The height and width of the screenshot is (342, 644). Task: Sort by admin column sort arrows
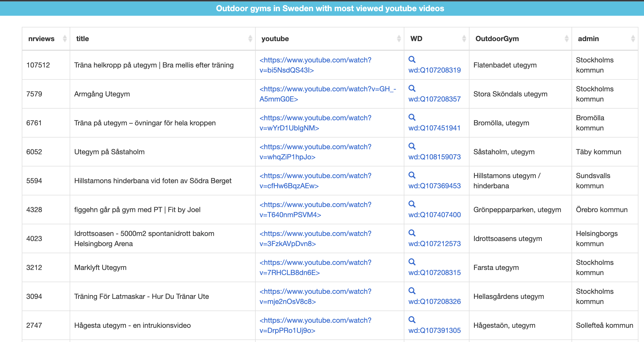[633, 39]
